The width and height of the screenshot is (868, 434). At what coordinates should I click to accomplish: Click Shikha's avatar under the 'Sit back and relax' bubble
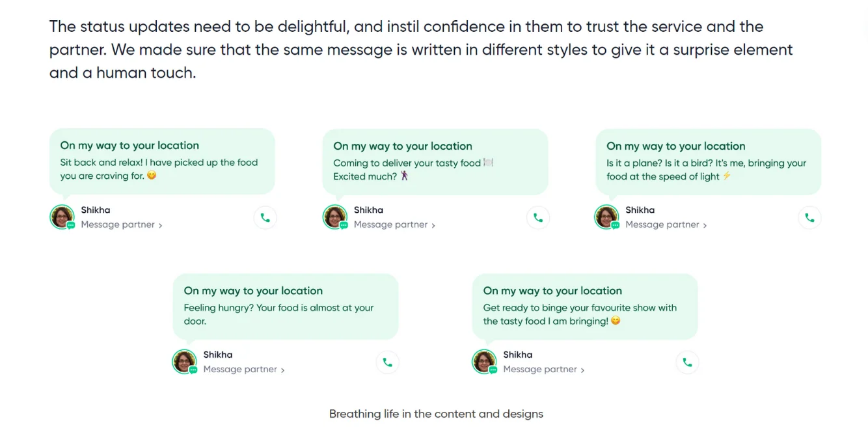coord(62,217)
